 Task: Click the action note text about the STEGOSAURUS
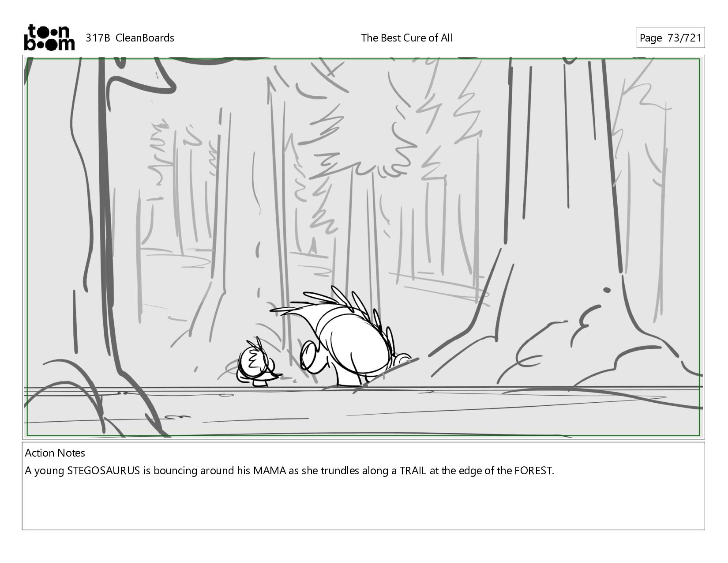click(289, 471)
